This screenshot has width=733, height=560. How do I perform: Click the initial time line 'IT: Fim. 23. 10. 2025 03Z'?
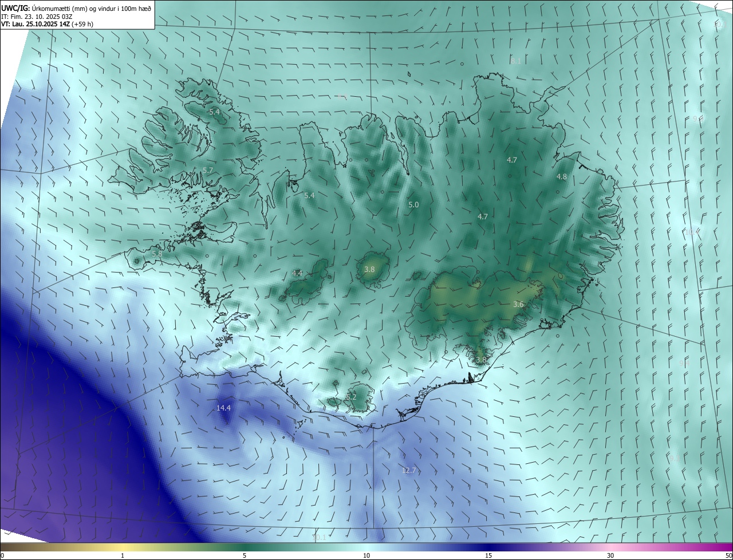tap(37, 17)
